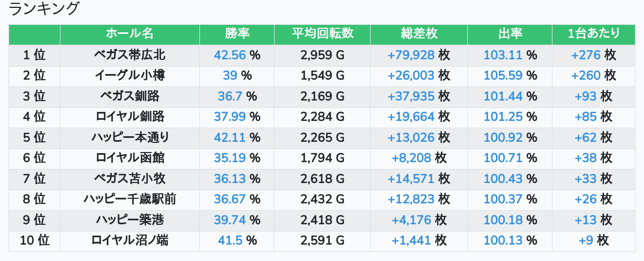This screenshot has width=644, height=261.
Task: Open the ベガス苫小牧 hall entry
Action: coord(130,179)
